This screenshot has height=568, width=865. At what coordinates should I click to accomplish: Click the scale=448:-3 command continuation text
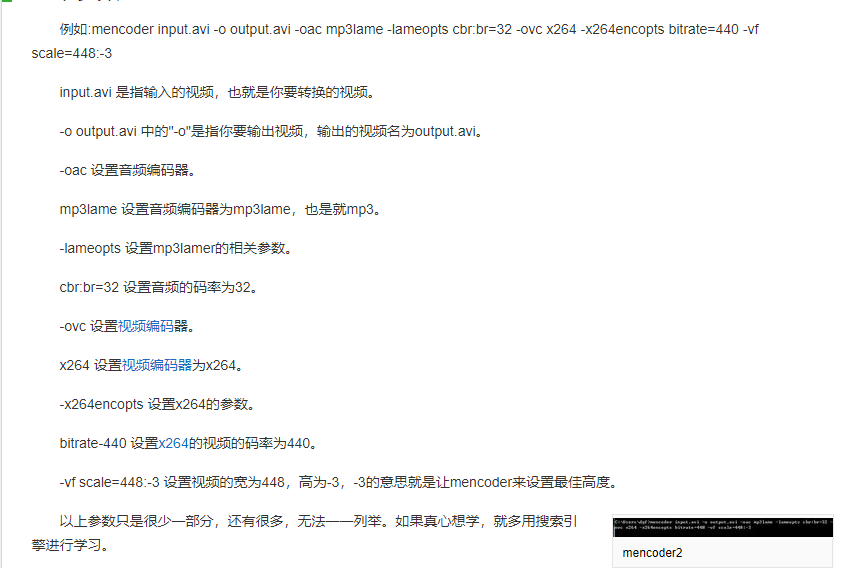click(72, 53)
